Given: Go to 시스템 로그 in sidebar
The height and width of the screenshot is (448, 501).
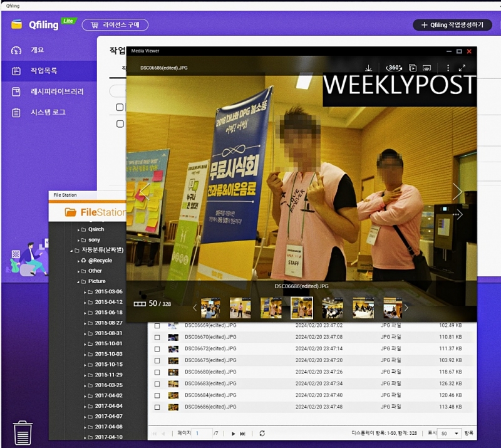Looking at the screenshot, I should (48, 112).
